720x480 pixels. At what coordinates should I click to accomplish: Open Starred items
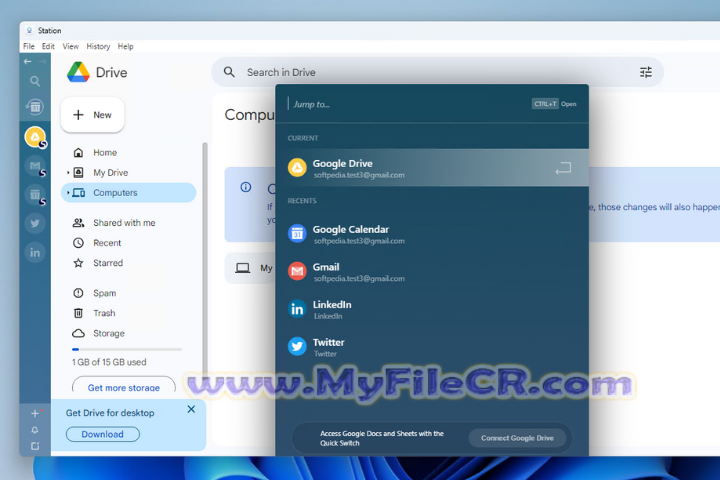[129, 263]
